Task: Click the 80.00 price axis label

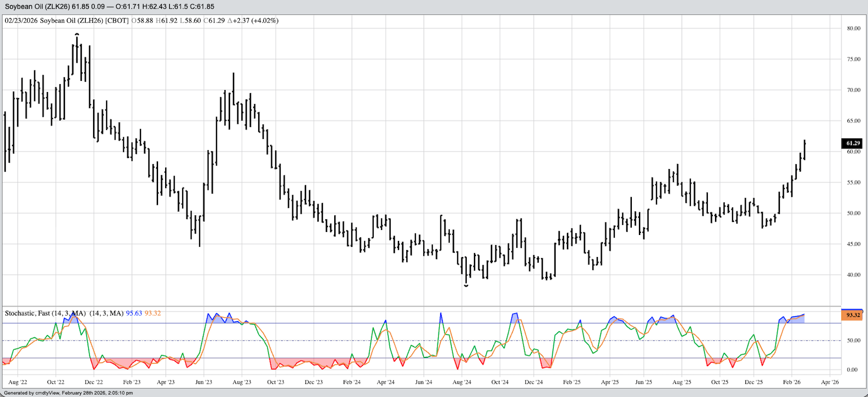Action: pyautogui.click(x=853, y=28)
